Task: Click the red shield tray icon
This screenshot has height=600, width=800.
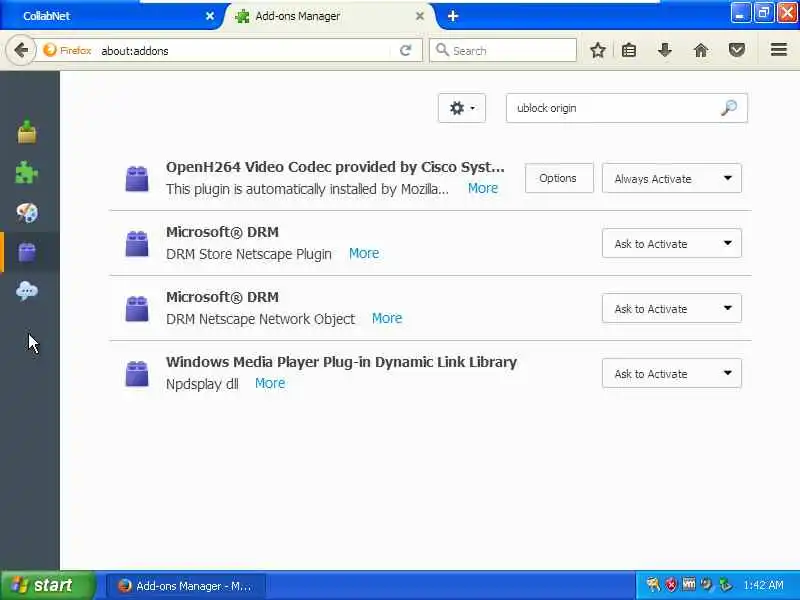Action: [x=671, y=585]
